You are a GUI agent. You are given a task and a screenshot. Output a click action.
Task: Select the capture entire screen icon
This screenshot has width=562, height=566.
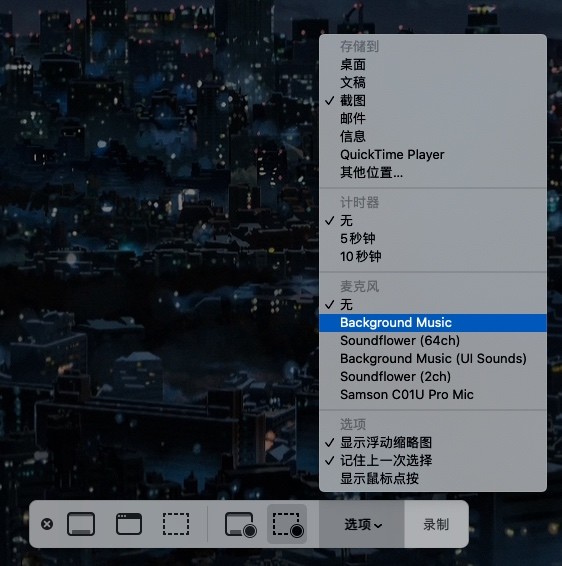81,524
